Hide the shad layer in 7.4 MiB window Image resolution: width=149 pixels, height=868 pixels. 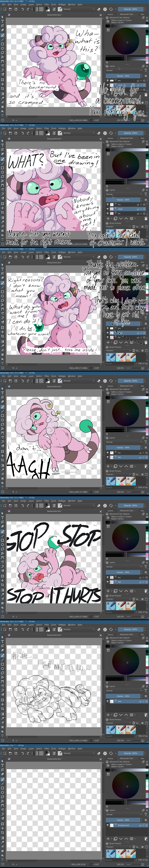tap(108, 333)
